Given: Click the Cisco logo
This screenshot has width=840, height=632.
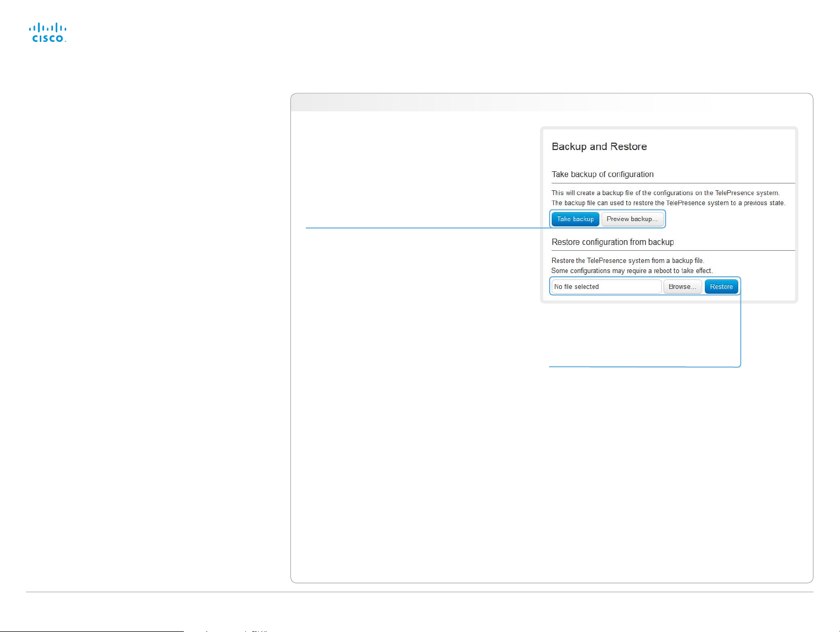Looking at the screenshot, I should click(48, 32).
